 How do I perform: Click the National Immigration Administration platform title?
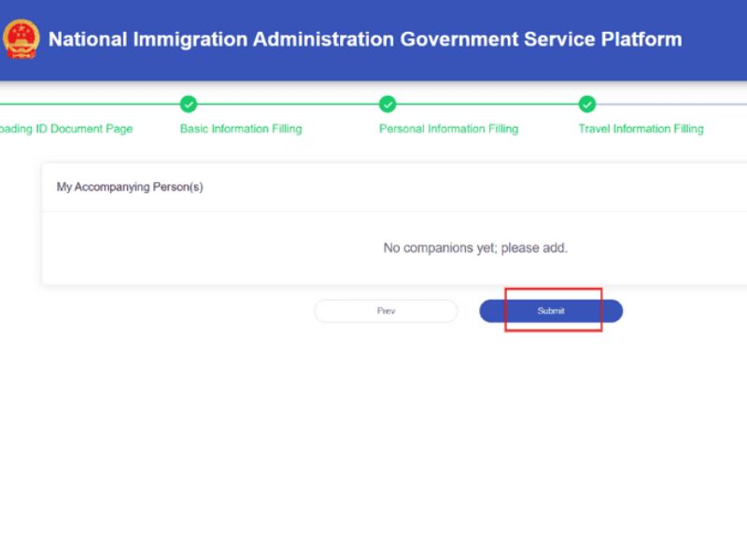364,40
